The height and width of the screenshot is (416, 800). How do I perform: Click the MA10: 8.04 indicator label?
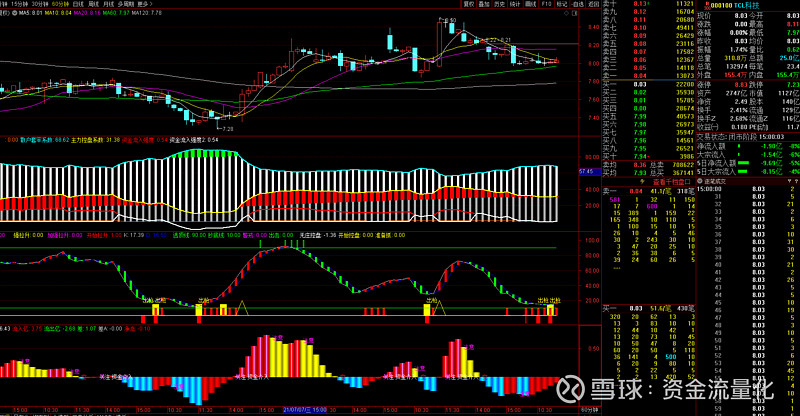click(x=58, y=13)
